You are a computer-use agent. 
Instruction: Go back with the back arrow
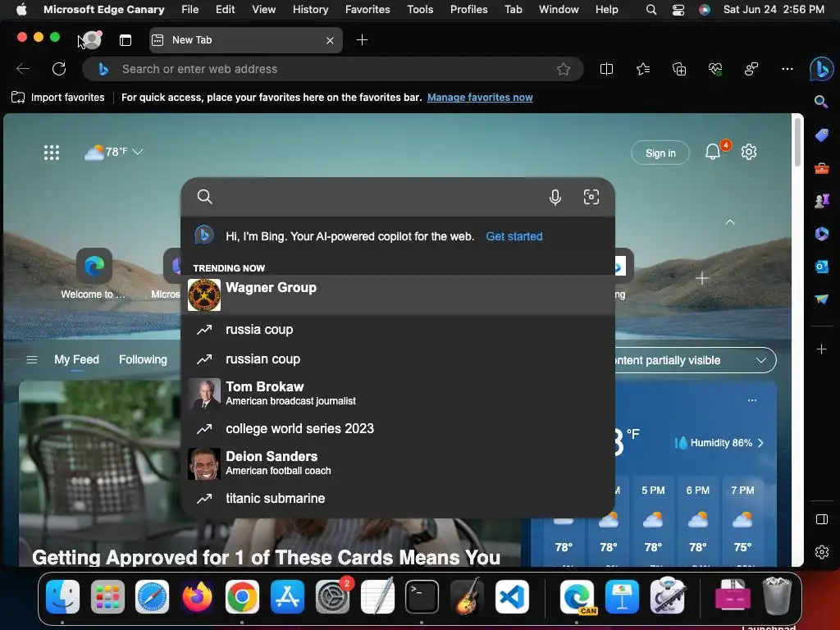pos(23,69)
